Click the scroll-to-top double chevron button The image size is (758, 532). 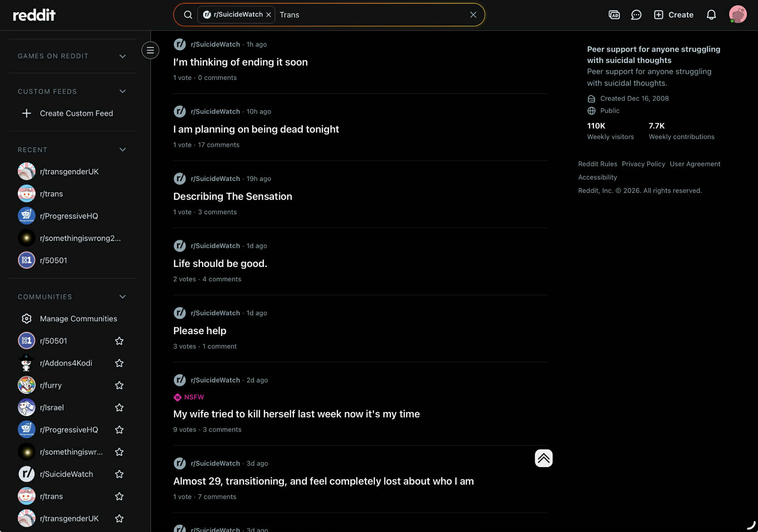(x=543, y=458)
